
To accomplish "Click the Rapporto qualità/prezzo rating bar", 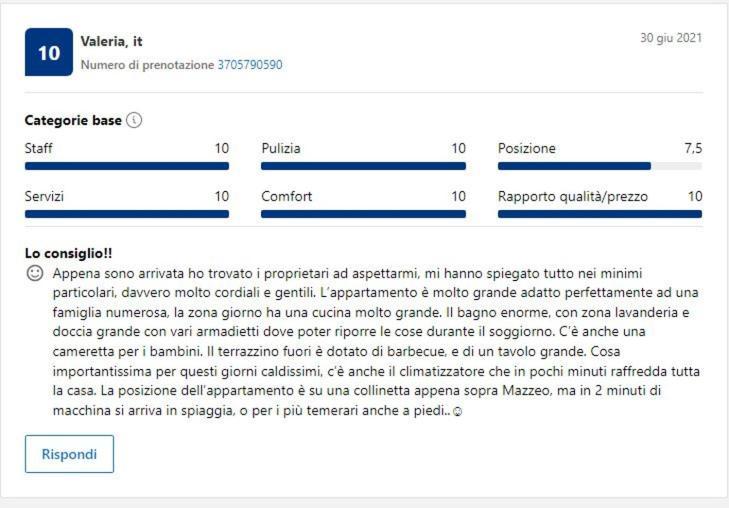I will (600, 214).
